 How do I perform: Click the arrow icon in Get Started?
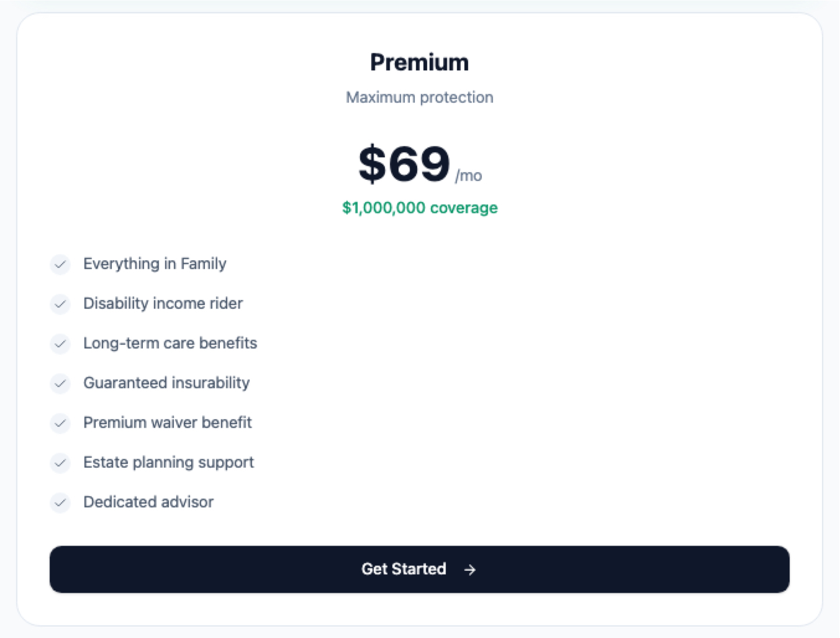tap(470, 570)
